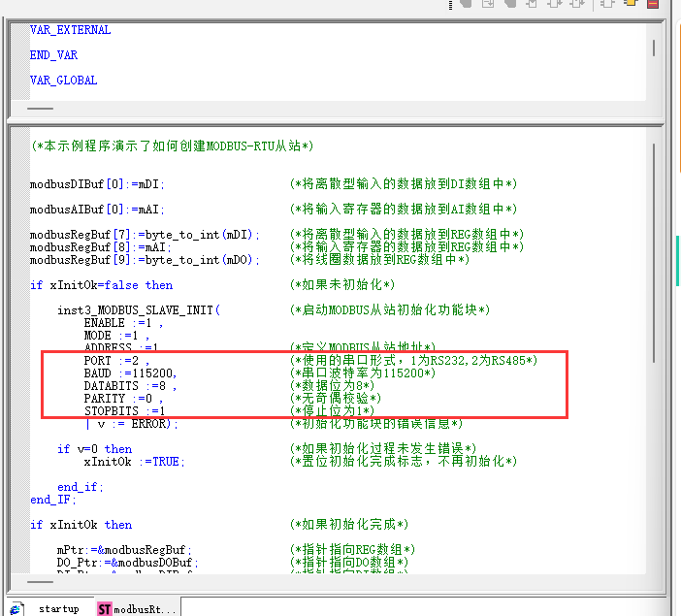This screenshot has height=616, width=681.
Task: Click the VAR_EXTERNAL keyword line
Action: tap(71, 30)
